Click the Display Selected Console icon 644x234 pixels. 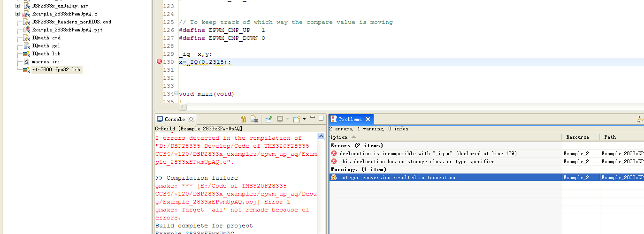point(280,119)
